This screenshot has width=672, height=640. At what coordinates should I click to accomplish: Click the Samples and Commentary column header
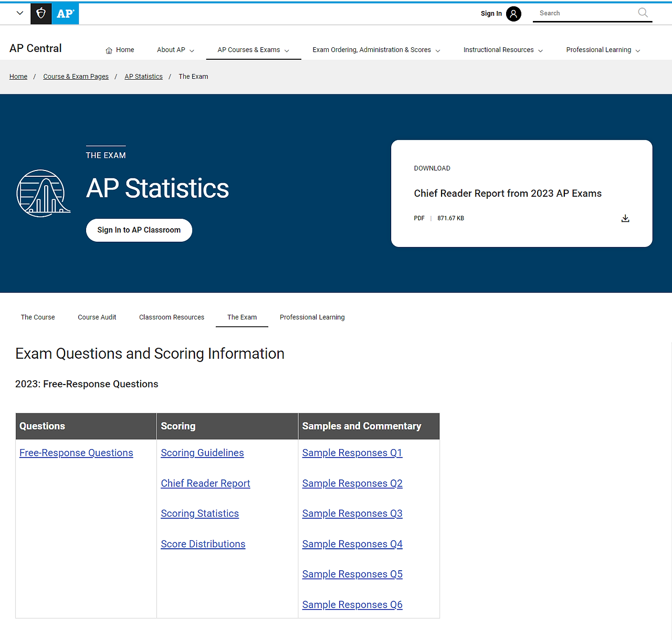click(369, 426)
